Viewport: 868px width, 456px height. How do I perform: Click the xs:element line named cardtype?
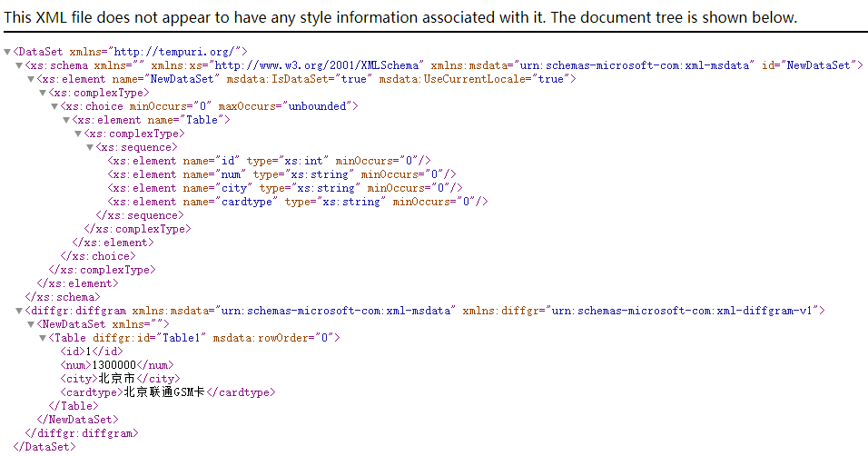tap(297, 202)
